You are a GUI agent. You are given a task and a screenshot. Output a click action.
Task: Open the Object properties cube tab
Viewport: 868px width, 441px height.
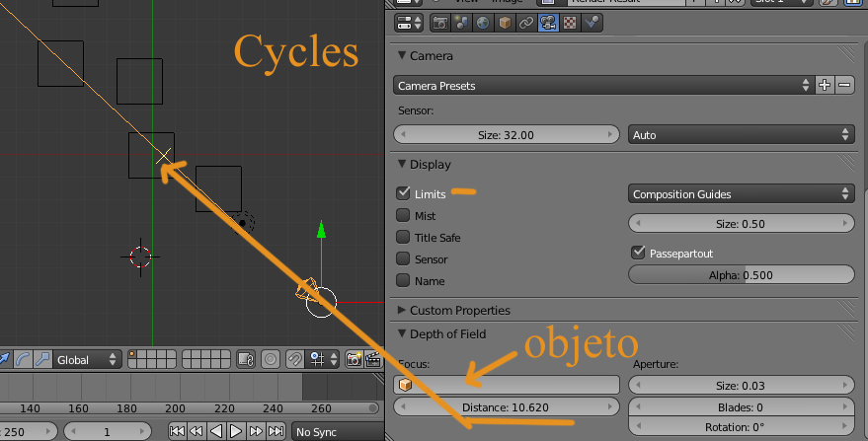click(x=505, y=23)
